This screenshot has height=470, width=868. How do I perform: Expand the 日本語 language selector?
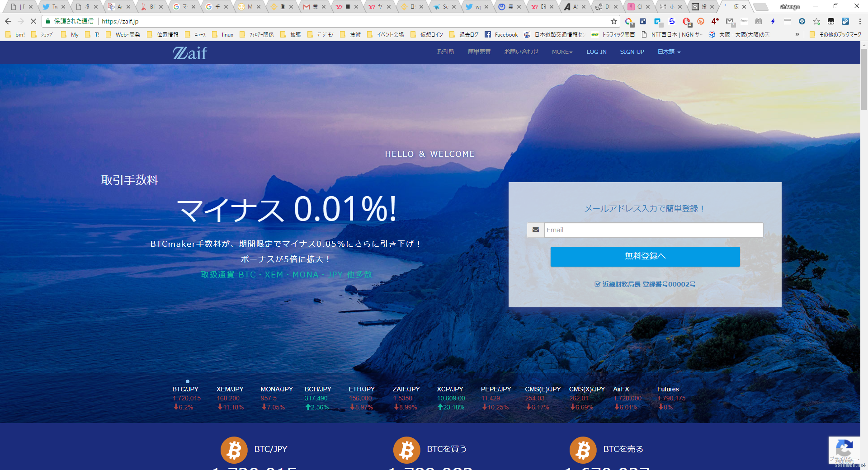pyautogui.click(x=669, y=52)
